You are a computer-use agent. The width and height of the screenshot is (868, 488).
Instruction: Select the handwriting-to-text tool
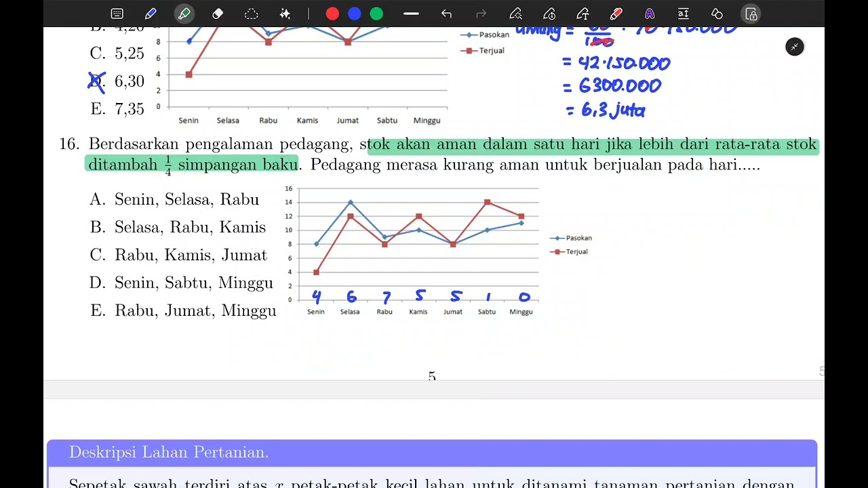point(583,14)
